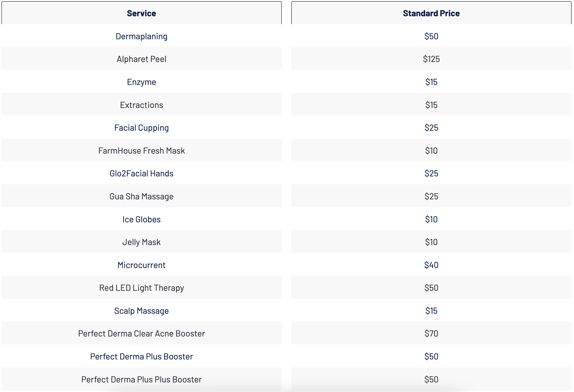
Task: Select the Perfect Derma Plus Booster
Action: tap(141, 357)
